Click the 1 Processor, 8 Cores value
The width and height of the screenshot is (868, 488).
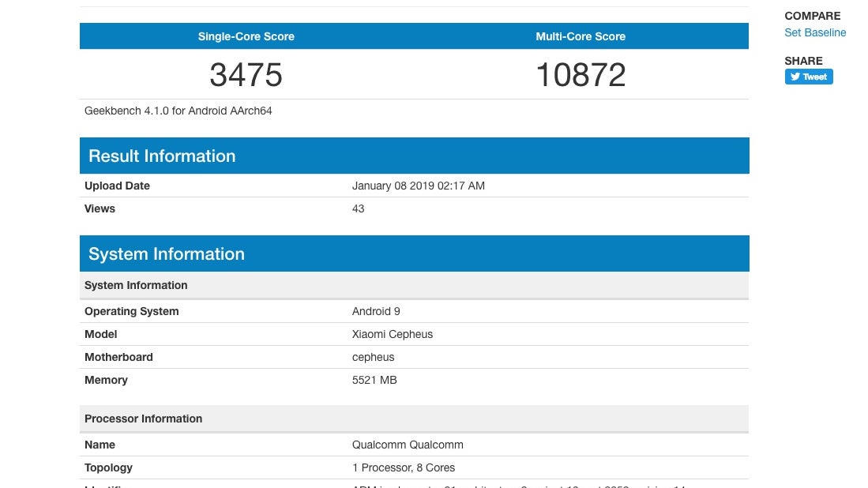pos(404,467)
